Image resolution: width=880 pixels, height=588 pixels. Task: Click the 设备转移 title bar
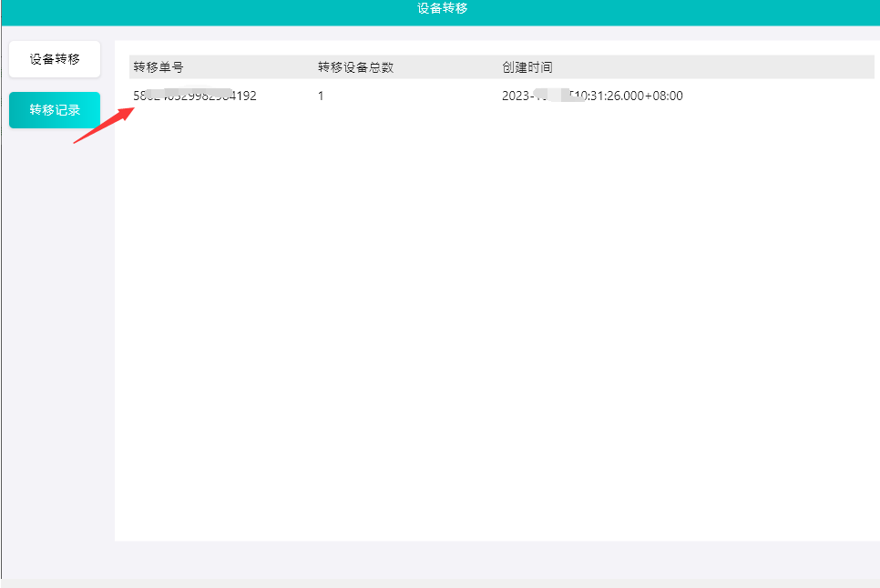tap(440, 12)
